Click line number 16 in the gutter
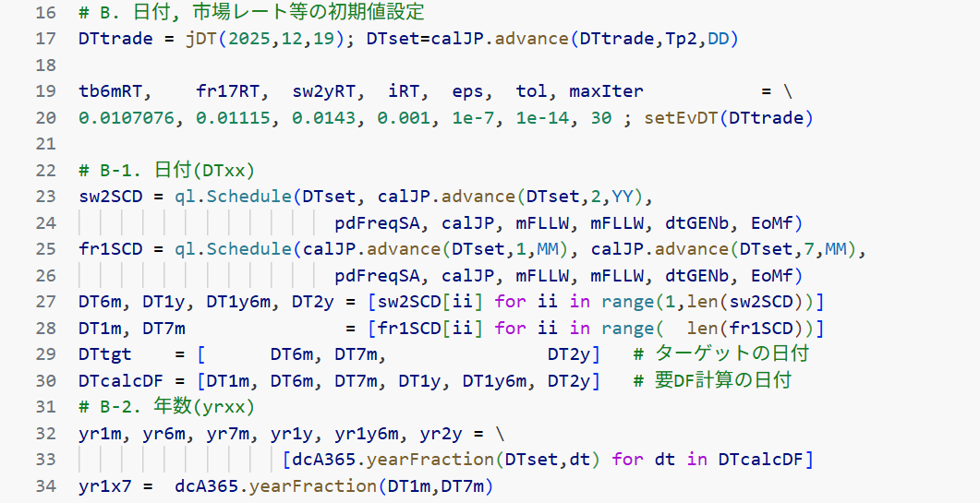Viewport: 980px width, 503px height. pos(45,13)
